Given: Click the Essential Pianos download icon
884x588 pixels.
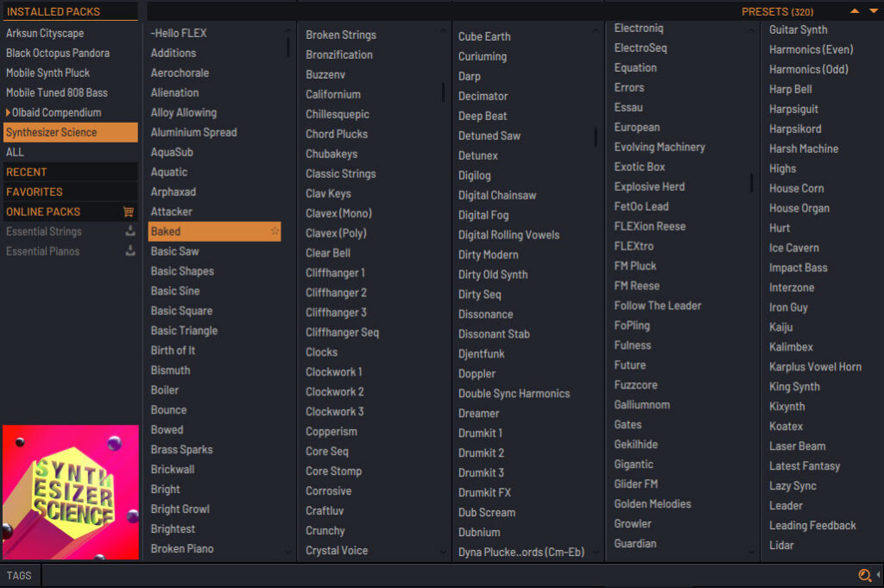Looking at the screenshot, I should click(x=130, y=251).
